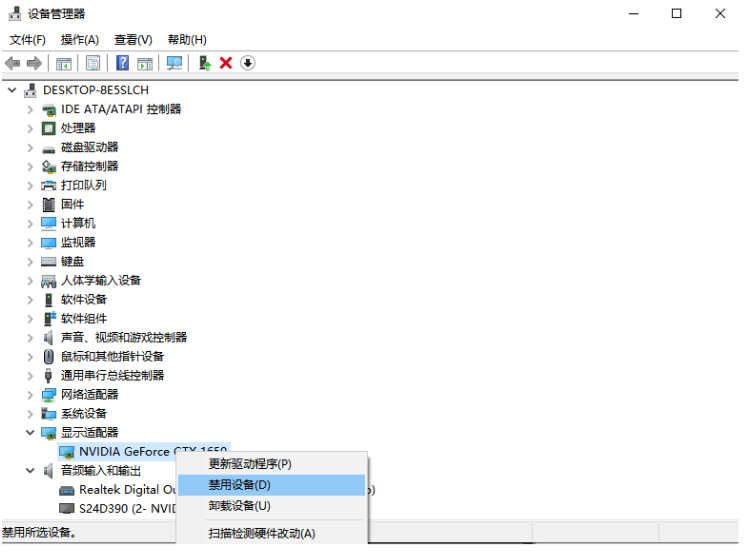
Task: Click the red X uninstall device icon
Action: 226,63
